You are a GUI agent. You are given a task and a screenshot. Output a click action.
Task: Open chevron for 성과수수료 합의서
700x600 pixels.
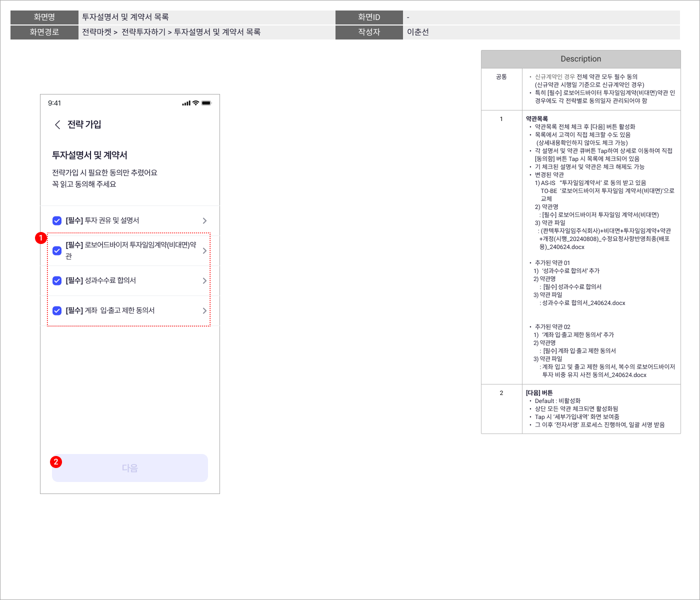click(x=204, y=280)
